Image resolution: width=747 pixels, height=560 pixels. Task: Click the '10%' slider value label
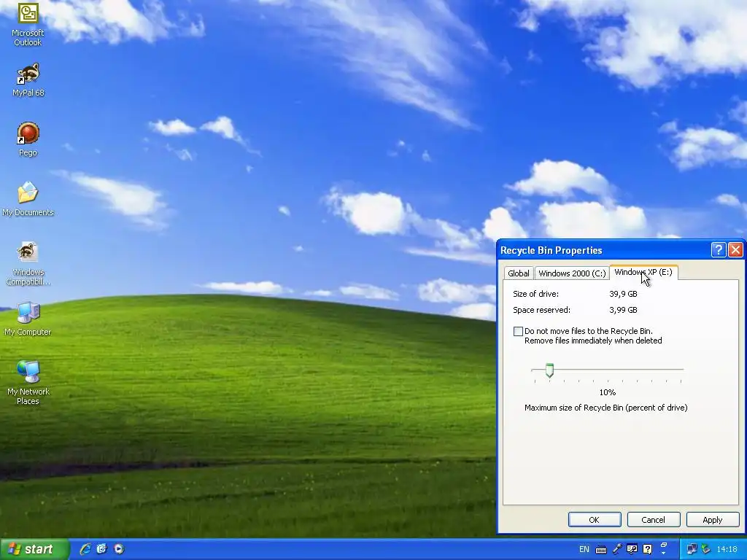(x=608, y=392)
